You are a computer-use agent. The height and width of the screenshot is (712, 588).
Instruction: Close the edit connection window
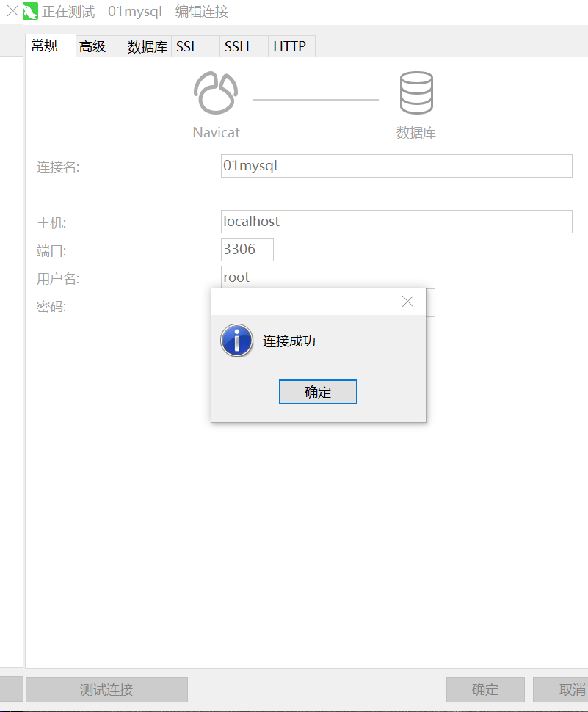(x=12, y=11)
